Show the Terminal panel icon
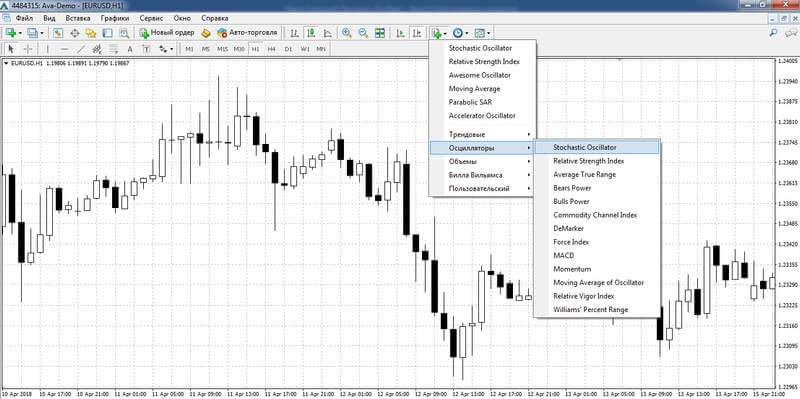The height and width of the screenshot is (399, 800). click(107, 33)
